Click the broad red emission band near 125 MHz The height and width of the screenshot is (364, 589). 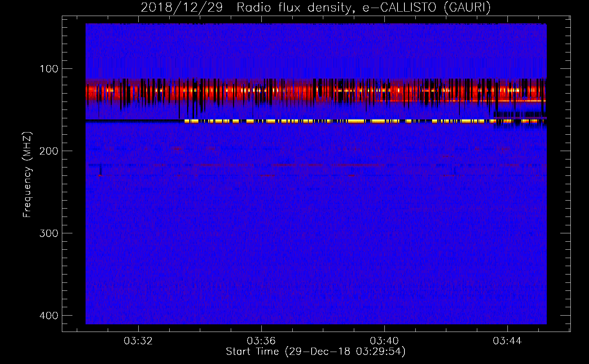pyautogui.click(x=316, y=90)
